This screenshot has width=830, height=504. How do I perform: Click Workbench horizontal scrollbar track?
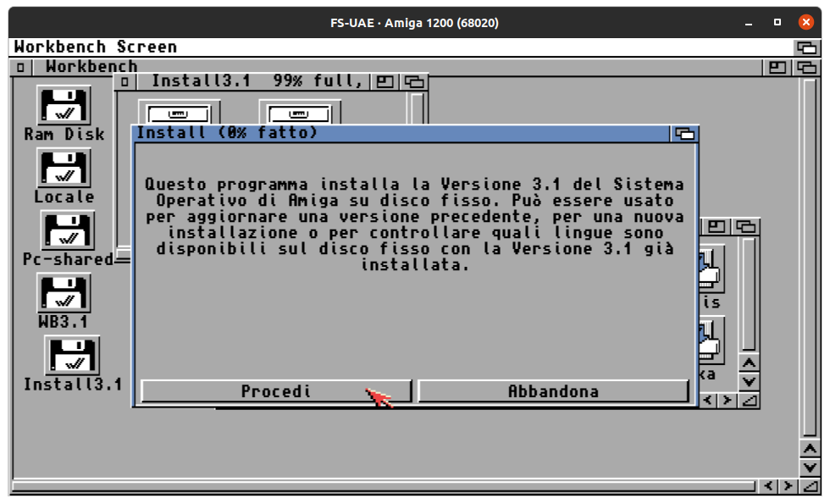coord(384,485)
